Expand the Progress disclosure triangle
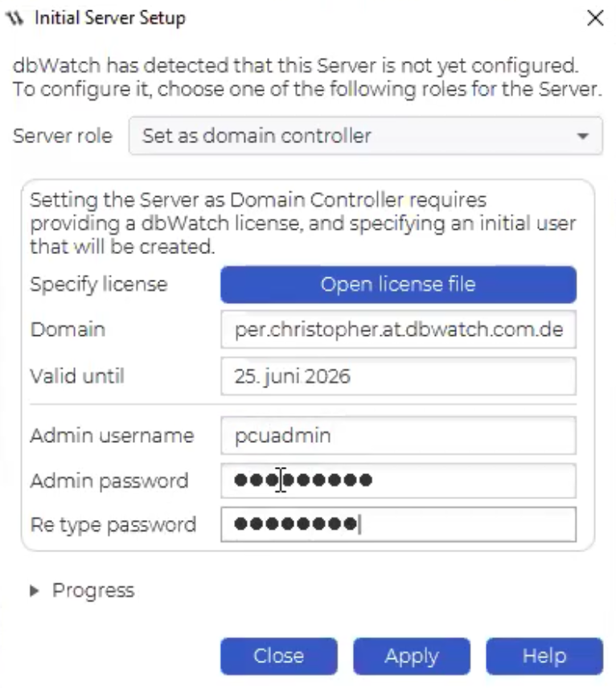 click(35, 591)
